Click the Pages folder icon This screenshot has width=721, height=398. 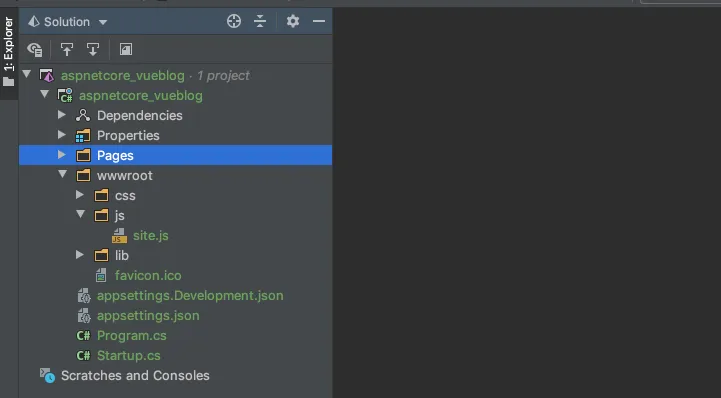tap(83, 155)
